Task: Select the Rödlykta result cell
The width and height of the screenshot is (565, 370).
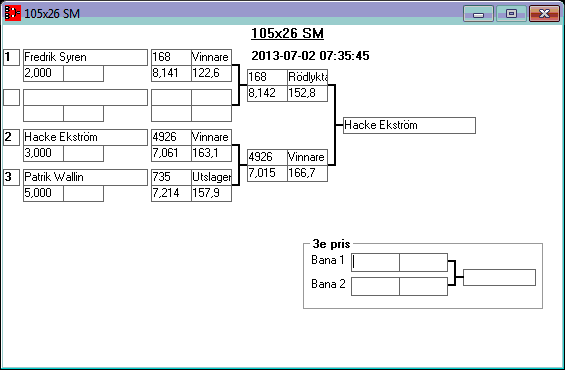Action: (x=307, y=77)
